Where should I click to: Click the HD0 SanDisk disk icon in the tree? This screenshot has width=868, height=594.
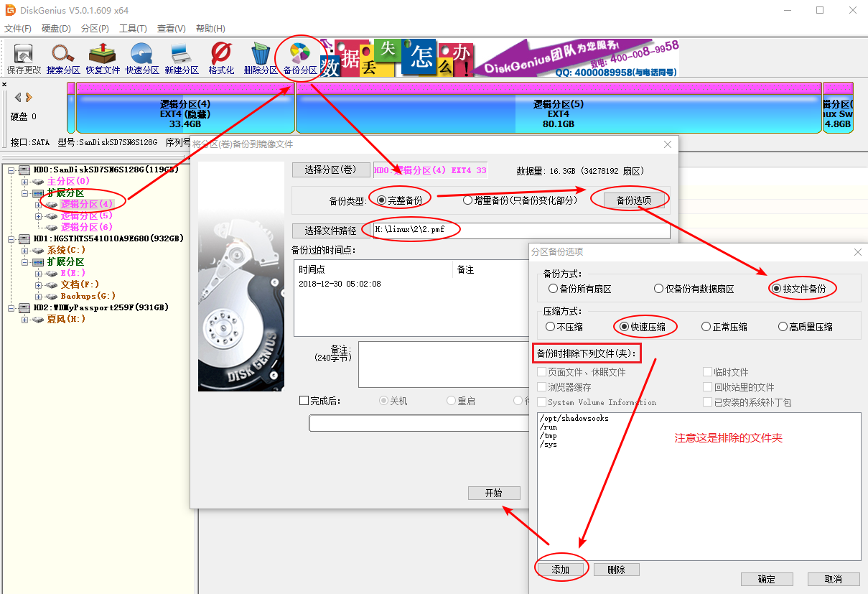(25, 170)
